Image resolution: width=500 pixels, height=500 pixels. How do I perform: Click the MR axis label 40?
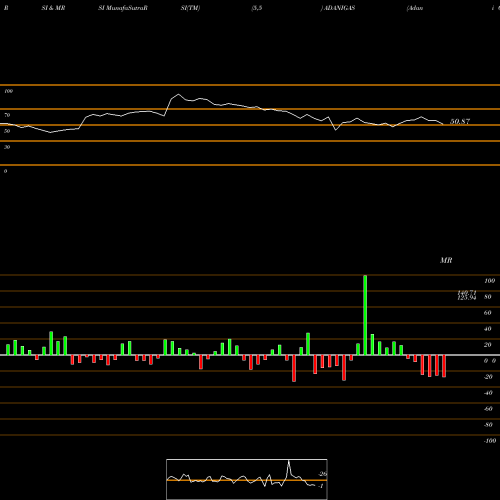pyautogui.click(x=488, y=329)
